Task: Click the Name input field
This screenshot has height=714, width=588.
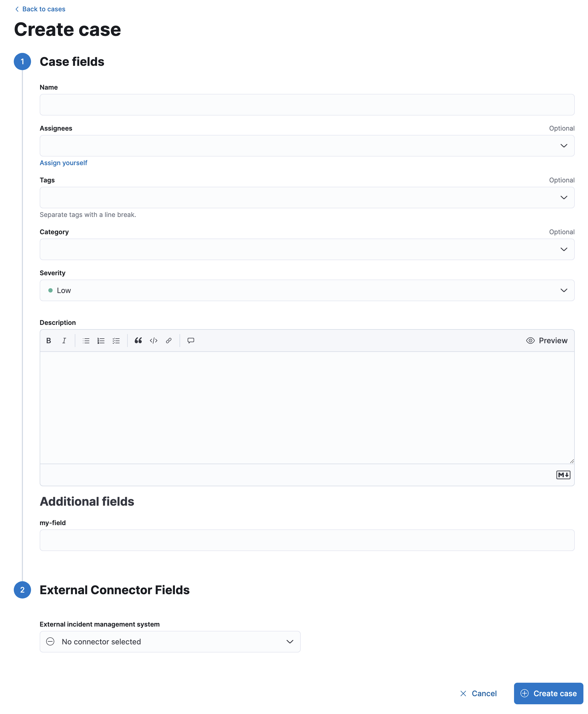Action: (307, 104)
